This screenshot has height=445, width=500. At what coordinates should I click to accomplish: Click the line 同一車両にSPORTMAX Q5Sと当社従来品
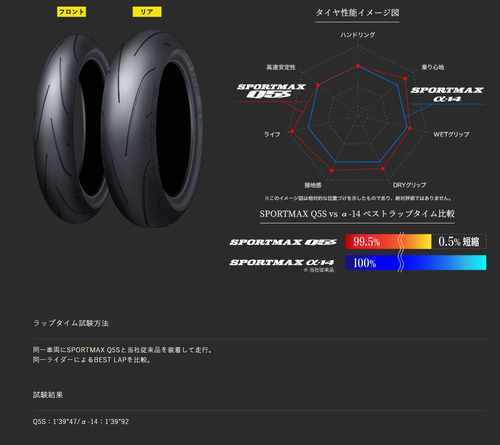123,350
